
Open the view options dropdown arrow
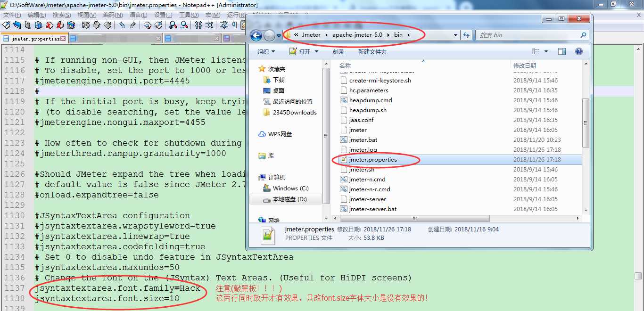click(546, 51)
